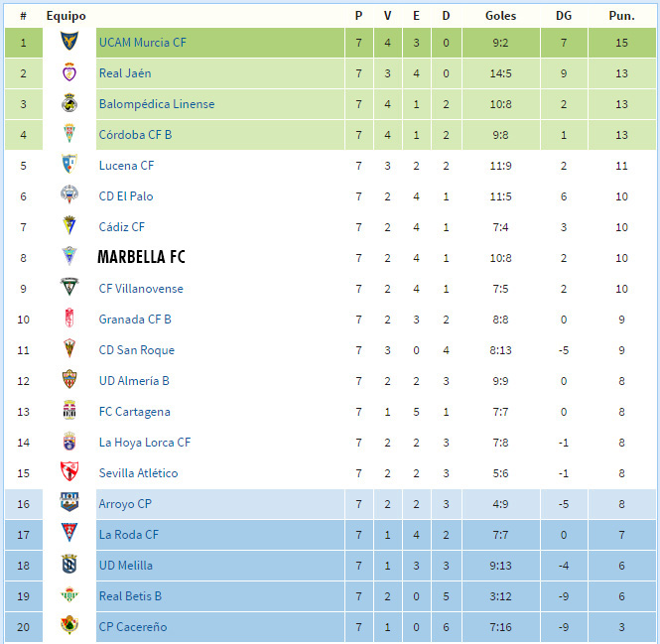The height and width of the screenshot is (644, 660).
Task: Open the La Hoya Lorca CF link
Action: click(x=145, y=443)
